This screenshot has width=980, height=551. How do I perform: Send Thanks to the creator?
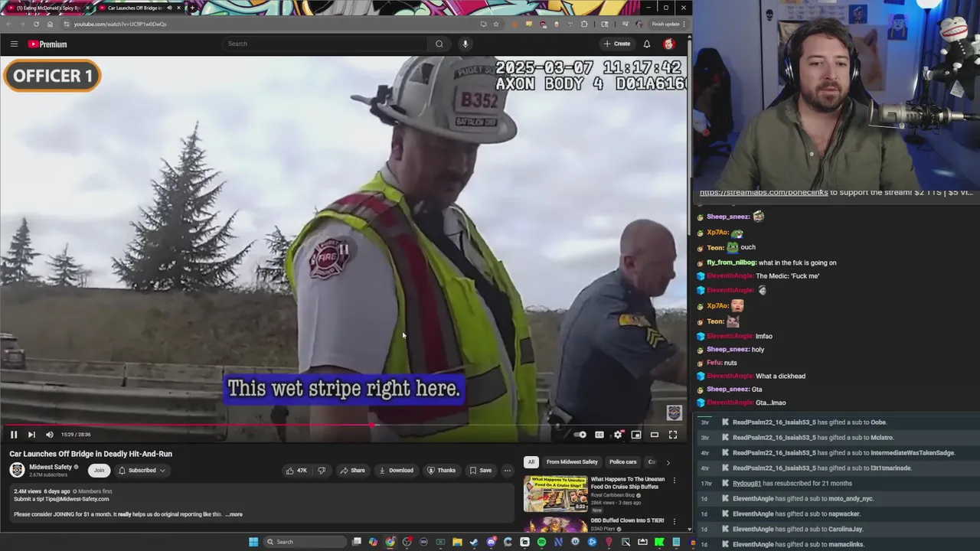tap(442, 471)
